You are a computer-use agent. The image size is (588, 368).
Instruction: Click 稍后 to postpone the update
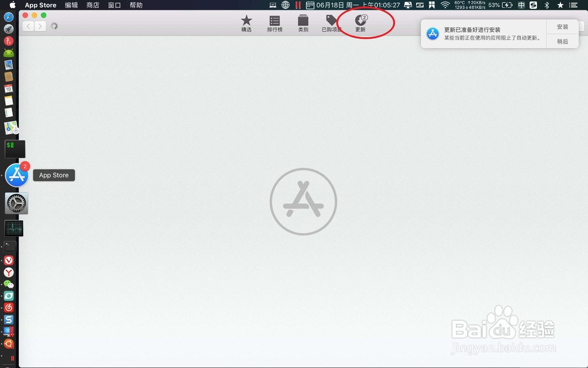[x=562, y=41]
